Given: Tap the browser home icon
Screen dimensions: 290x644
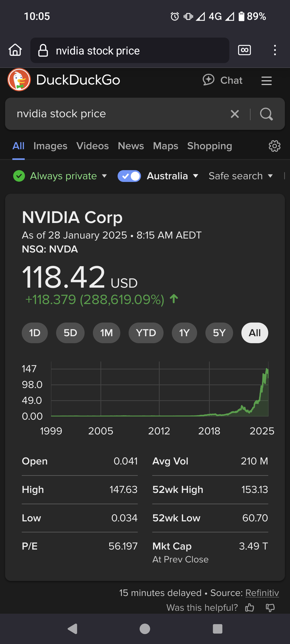Looking at the screenshot, I should [15, 50].
